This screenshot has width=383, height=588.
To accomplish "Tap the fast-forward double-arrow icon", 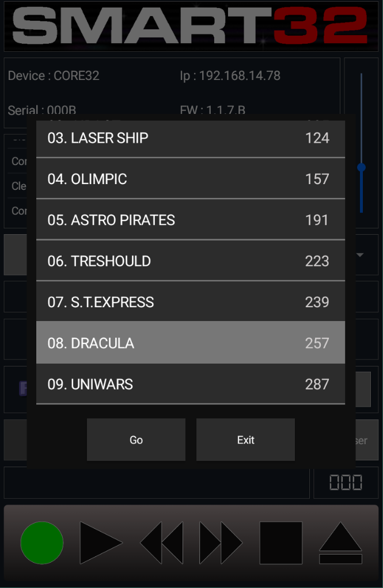I will [221, 543].
